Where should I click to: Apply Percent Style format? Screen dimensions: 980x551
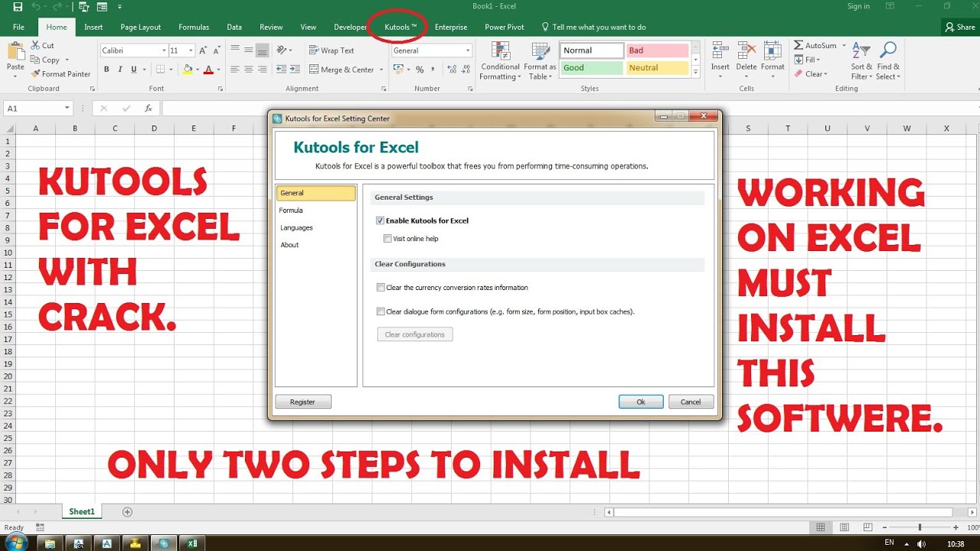coord(420,70)
